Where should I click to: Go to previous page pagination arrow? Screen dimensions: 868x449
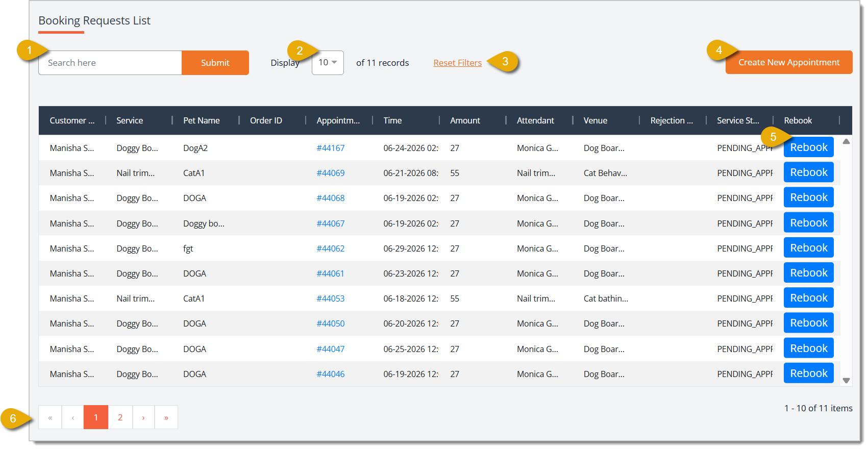73,417
